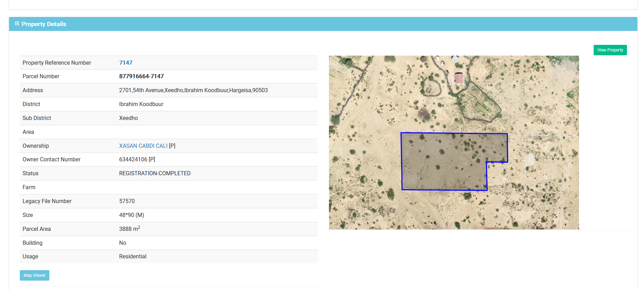The height and width of the screenshot is (290, 644).
Task: Launch the Map Viewer button
Action: click(34, 275)
